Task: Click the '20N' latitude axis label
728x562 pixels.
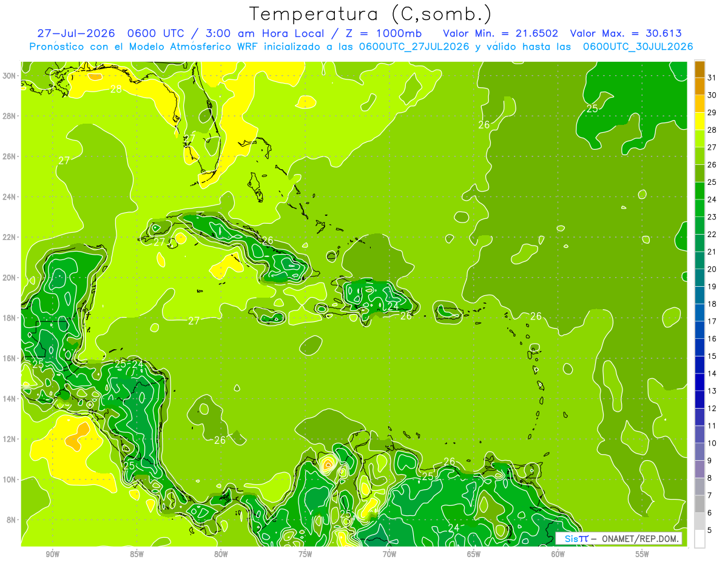Action: (10, 278)
